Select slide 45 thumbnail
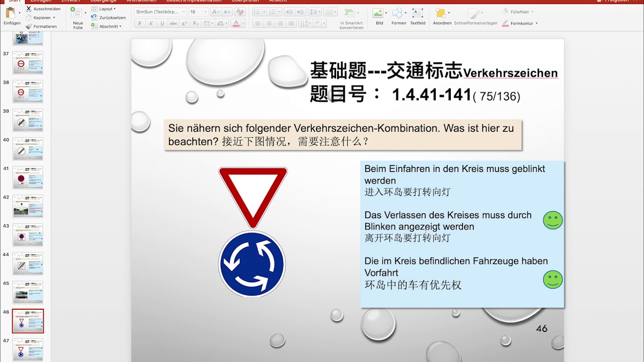This screenshot has height=362, width=644. pyautogui.click(x=28, y=292)
